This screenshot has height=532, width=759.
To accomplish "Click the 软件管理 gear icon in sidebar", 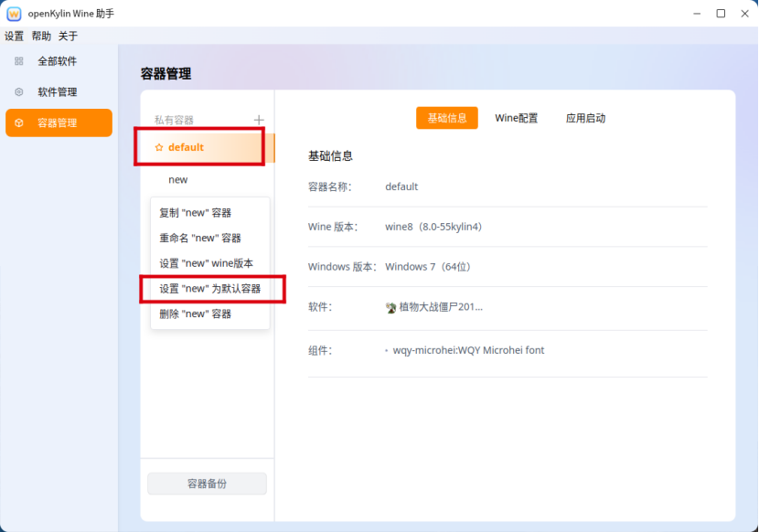I will point(19,92).
